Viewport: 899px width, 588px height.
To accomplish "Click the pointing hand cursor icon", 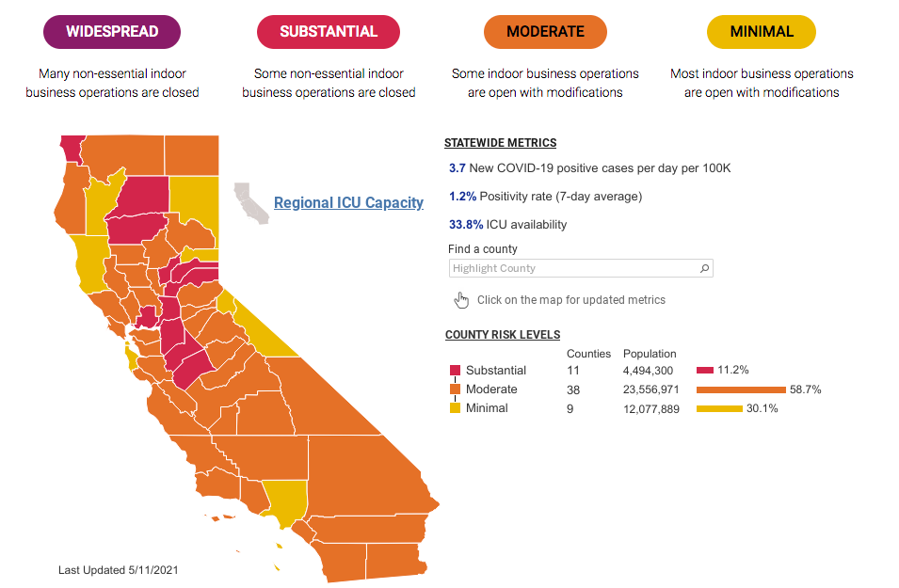I will [461, 300].
